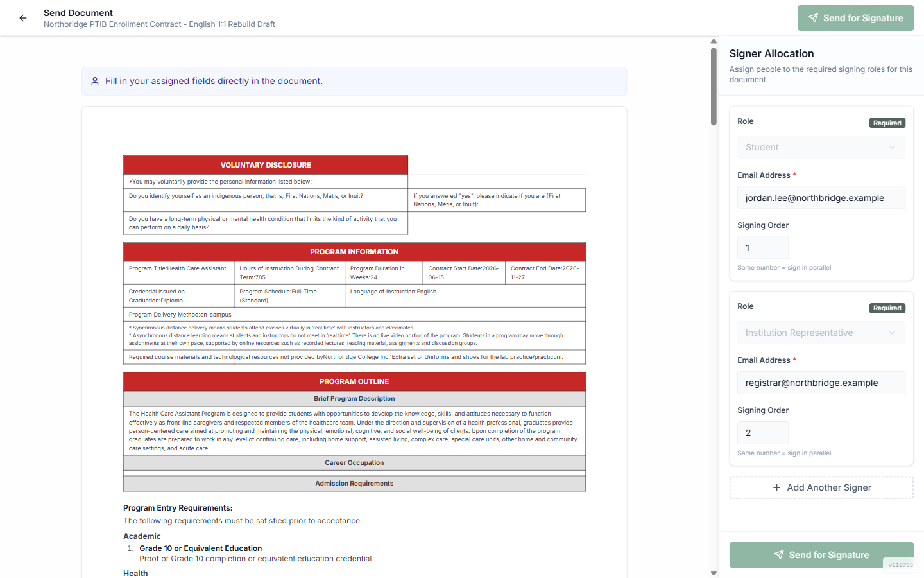Click the Academic section heading
The width and height of the screenshot is (924, 578).
[142, 536]
